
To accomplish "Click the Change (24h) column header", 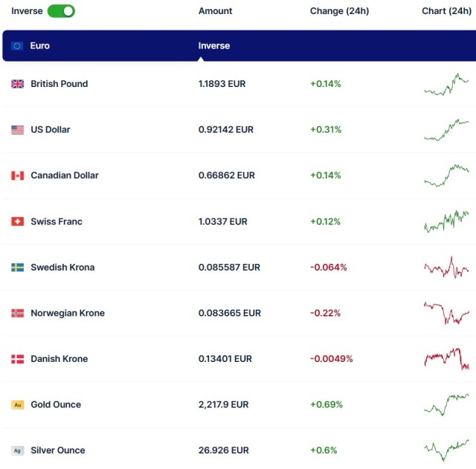I will tap(339, 11).
